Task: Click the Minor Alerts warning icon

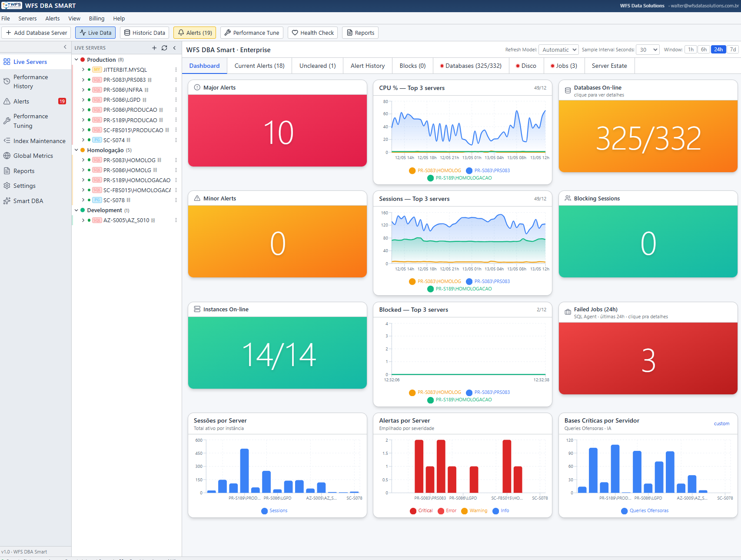Action: click(x=197, y=198)
